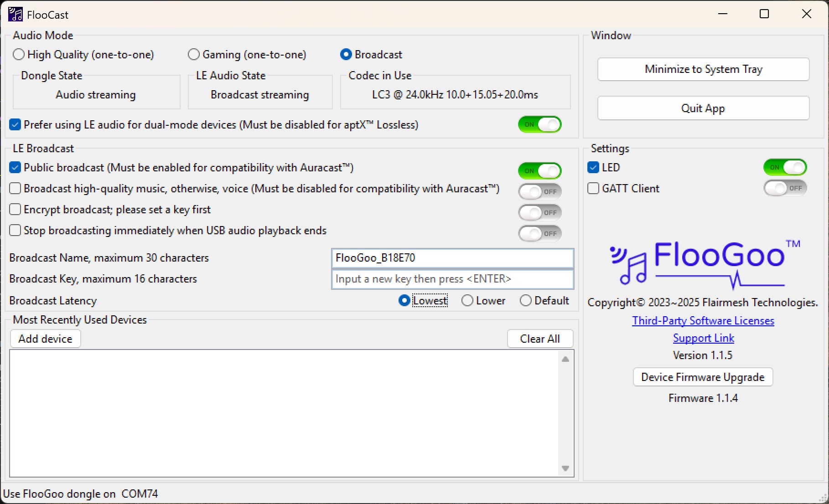The height and width of the screenshot is (504, 829).
Task: Click the 'Firmware 1.1.4' text
Action: tap(703, 398)
